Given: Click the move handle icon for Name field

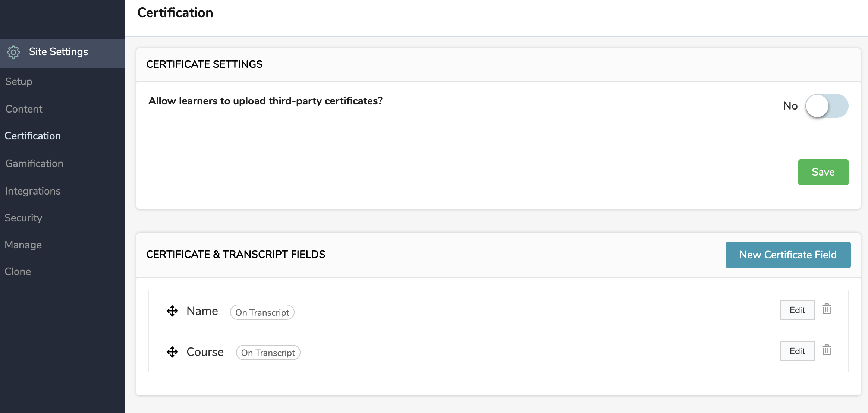Looking at the screenshot, I should (x=172, y=311).
